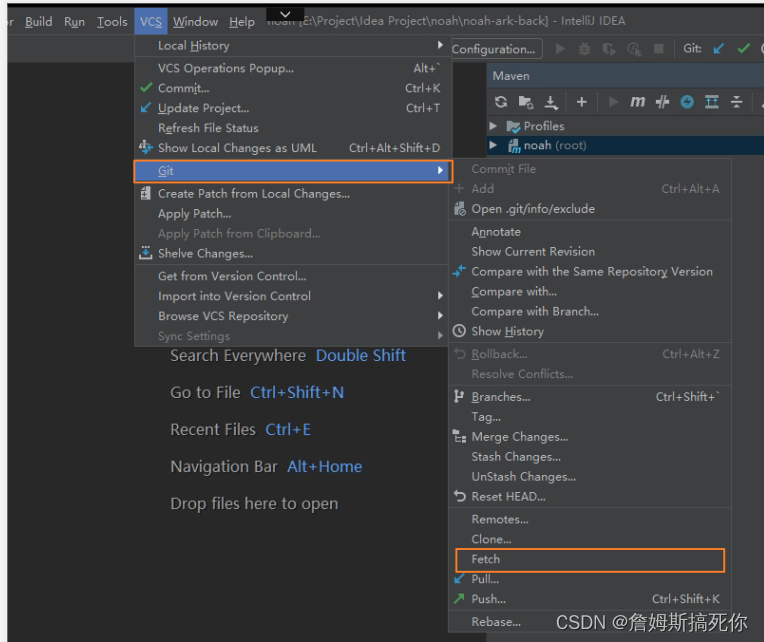764x642 pixels.
Task: Click the VCS menu
Action: (x=151, y=21)
